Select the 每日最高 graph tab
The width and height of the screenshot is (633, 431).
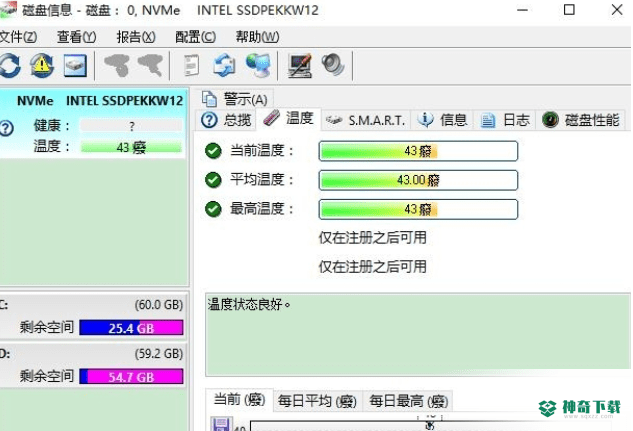409,401
